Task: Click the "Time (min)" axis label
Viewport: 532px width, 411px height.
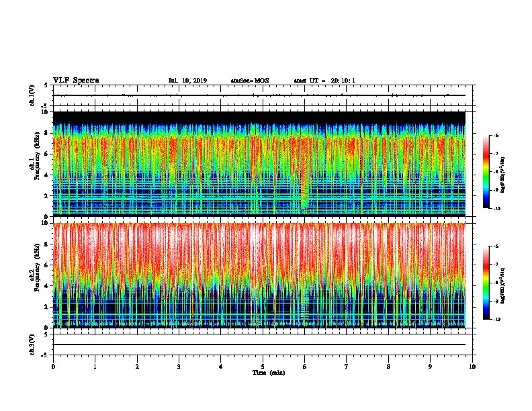Action: (x=269, y=373)
